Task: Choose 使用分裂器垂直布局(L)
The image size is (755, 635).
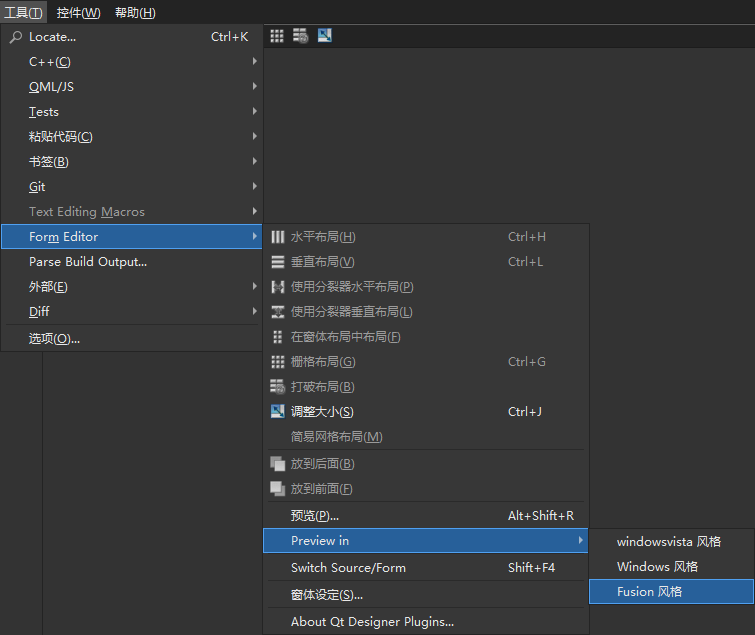Action: (x=426, y=312)
